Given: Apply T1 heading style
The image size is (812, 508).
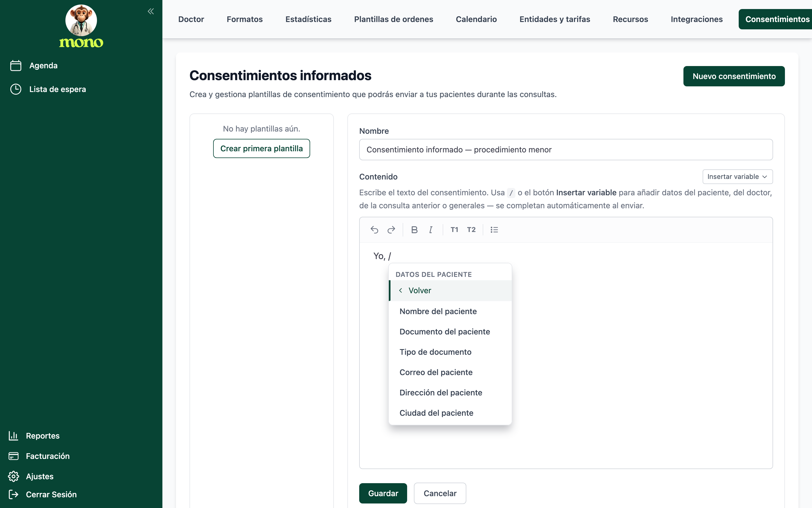Looking at the screenshot, I should pyautogui.click(x=454, y=230).
